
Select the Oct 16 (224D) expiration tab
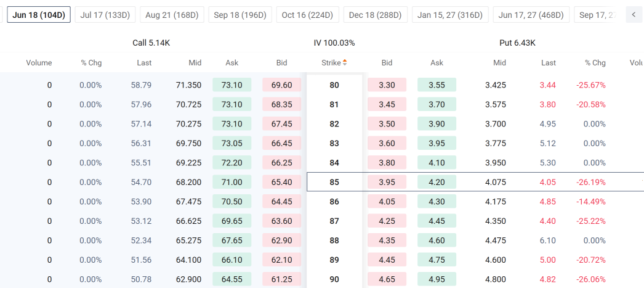pos(308,15)
